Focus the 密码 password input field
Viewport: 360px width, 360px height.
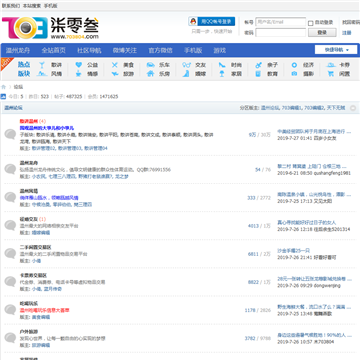(x=280, y=32)
